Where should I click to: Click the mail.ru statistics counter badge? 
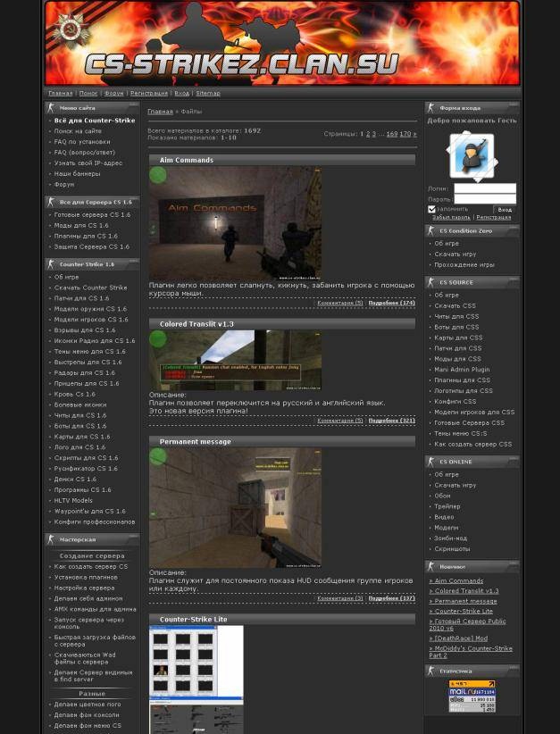pyautogui.click(x=472, y=696)
